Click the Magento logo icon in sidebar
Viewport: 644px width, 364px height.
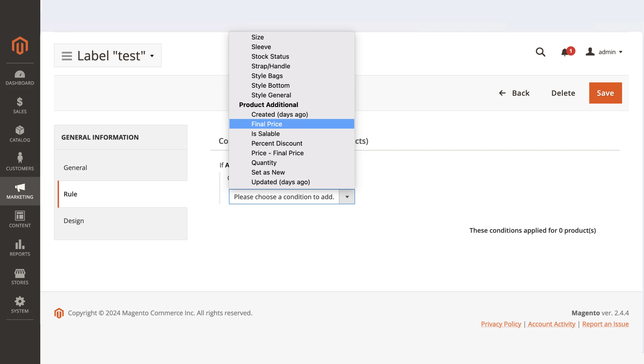tap(20, 46)
